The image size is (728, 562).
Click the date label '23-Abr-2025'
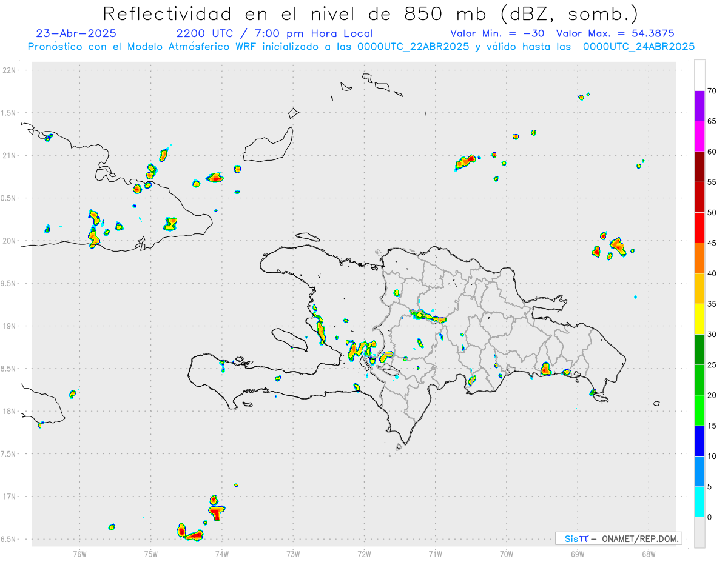(x=76, y=33)
